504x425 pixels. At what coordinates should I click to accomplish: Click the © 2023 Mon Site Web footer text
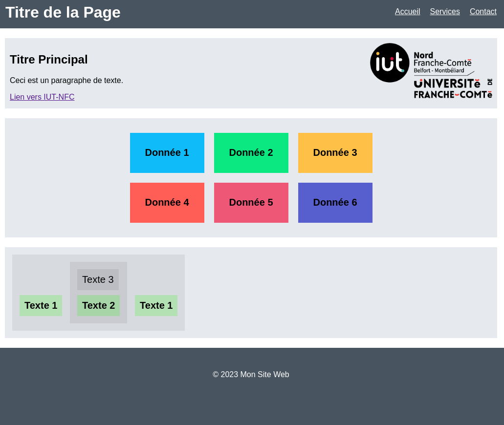(251, 375)
